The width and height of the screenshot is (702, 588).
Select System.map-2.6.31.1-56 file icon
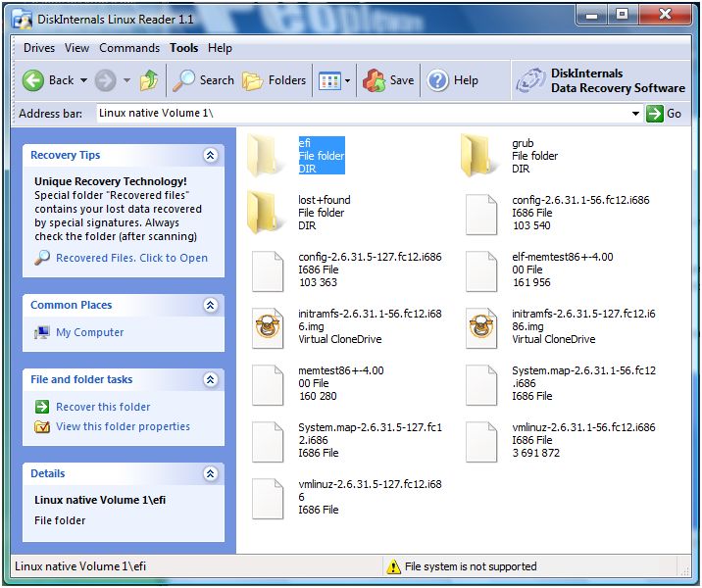click(481, 385)
